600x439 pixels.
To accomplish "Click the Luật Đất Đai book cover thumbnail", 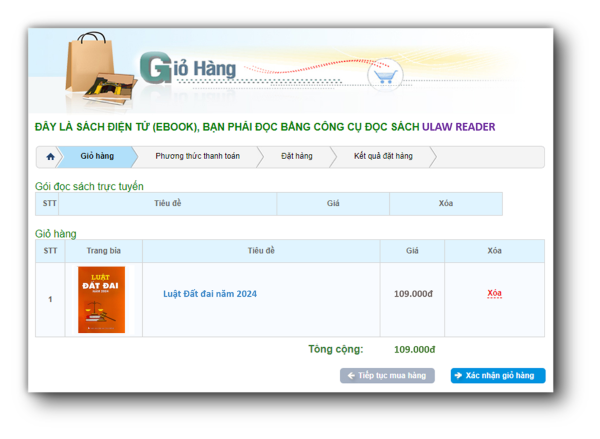I will tap(101, 300).
